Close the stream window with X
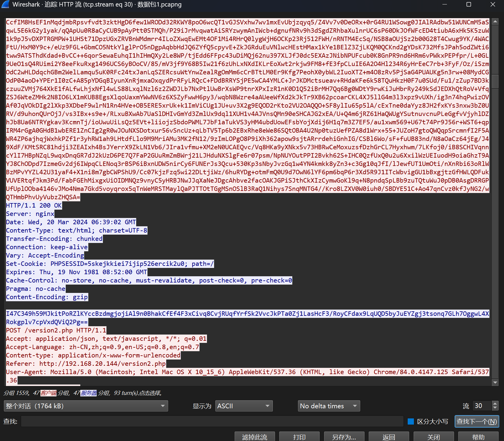The image size is (504, 441). (493, 4)
